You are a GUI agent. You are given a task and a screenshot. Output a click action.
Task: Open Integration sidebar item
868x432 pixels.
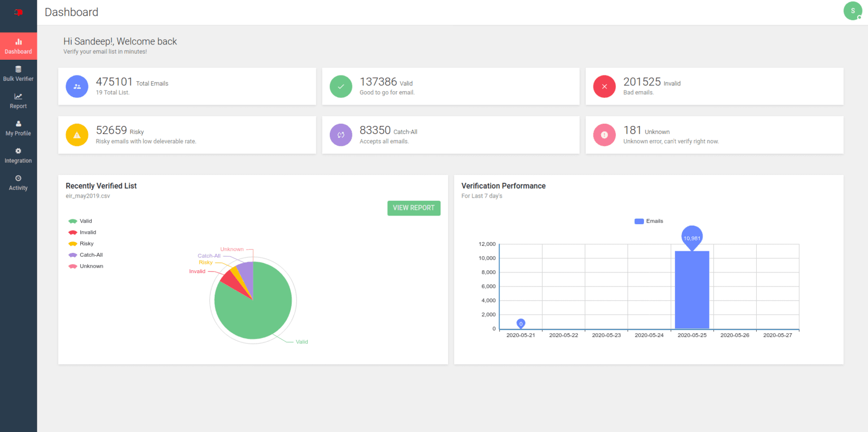pyautogui.click(x=18, y=156)
